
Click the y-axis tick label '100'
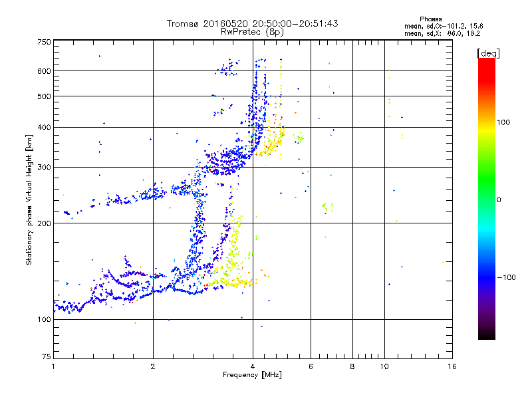tap(44, 320)
